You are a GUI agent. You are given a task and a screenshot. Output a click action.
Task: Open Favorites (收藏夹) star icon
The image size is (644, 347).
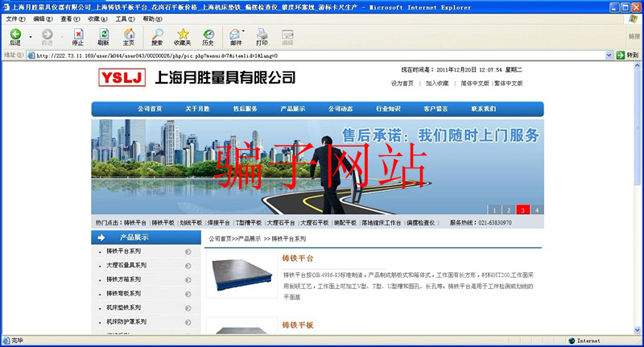[x=183, y=35]
